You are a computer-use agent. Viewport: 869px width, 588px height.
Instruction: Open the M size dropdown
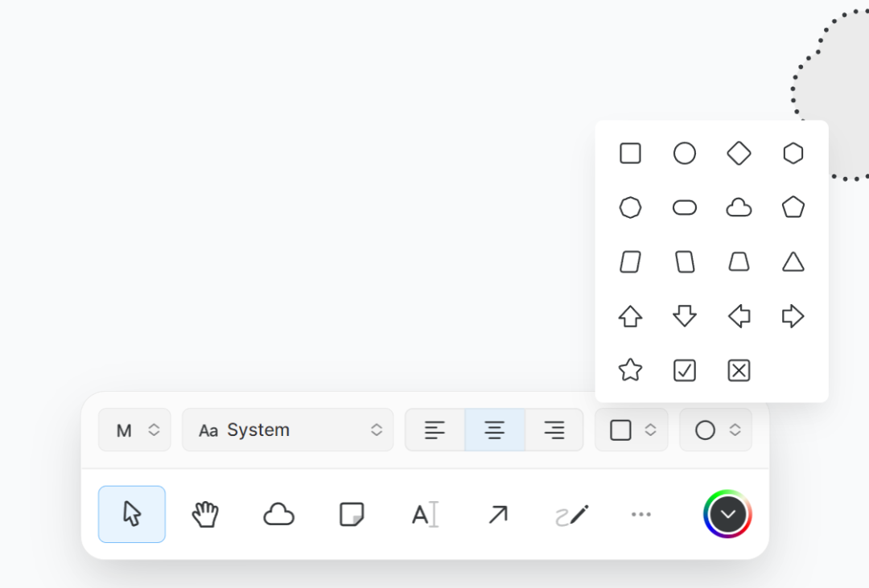pos(134,430)
